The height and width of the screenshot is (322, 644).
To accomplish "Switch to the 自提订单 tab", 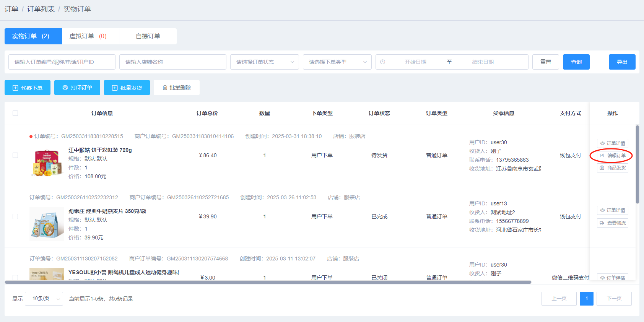I will pyautogui.click(x=148, y=36).
